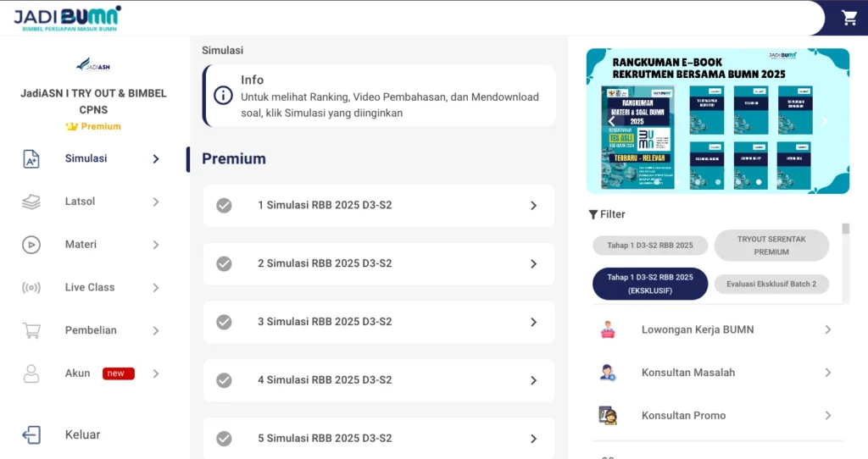868x459 pixels.
Task: Click the Lowongan Kerja BUMN icon
Action: [x=608, y=329]
